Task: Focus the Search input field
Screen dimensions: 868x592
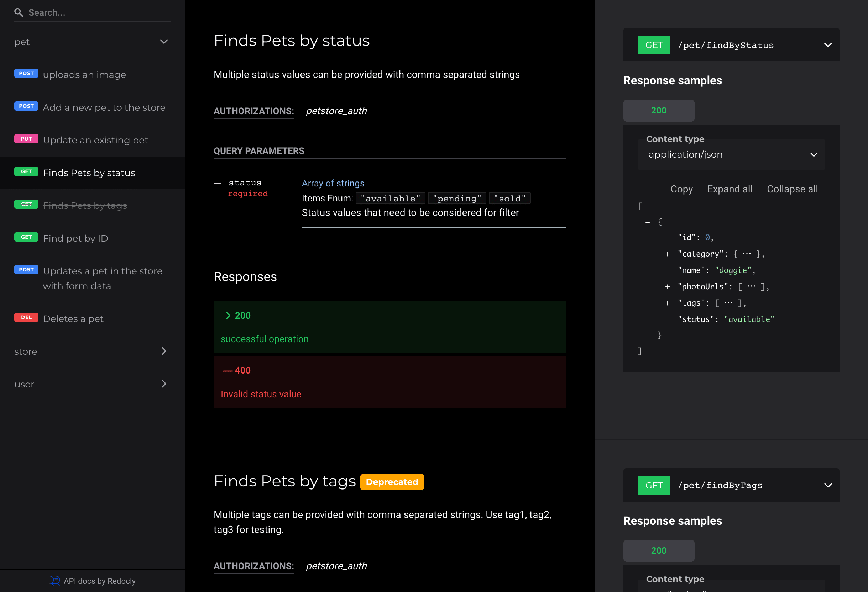Action: point(97,12)
